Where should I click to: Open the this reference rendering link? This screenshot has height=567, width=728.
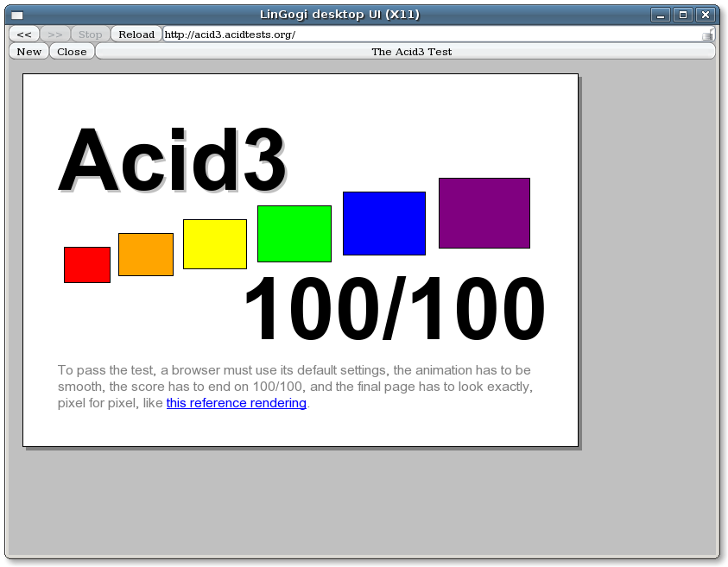click(237, 403)
